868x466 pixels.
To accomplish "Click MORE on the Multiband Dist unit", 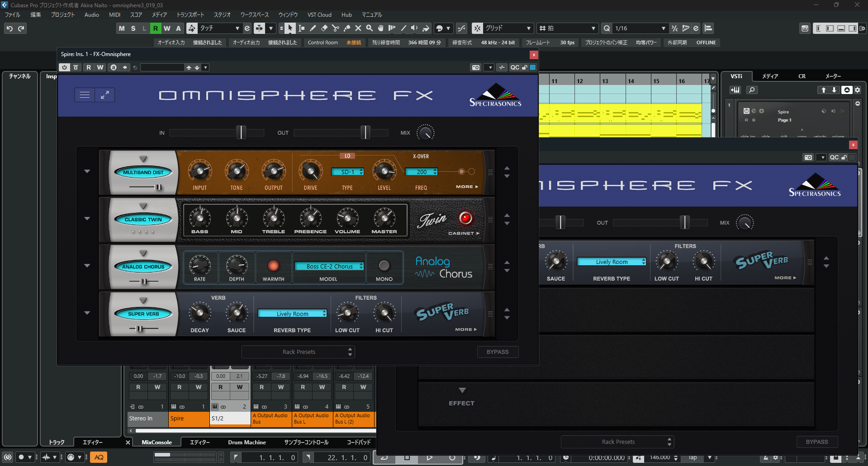I will (466, 187).
